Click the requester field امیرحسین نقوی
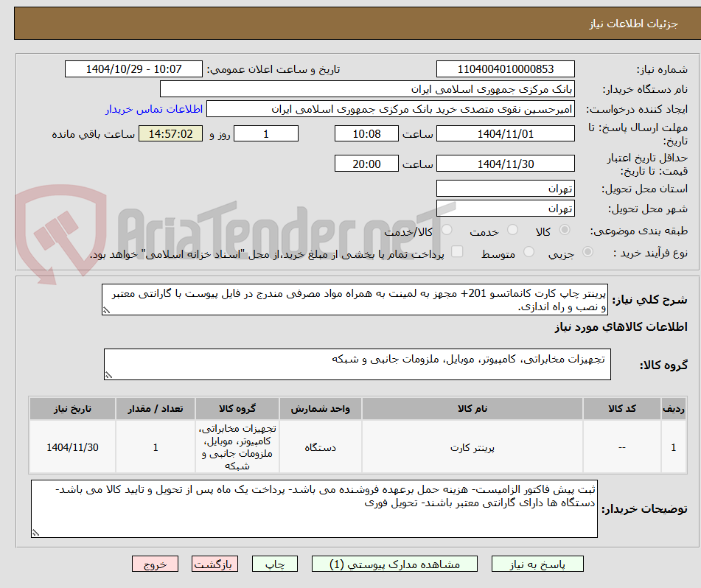The image size is (701, 588). 390,109
